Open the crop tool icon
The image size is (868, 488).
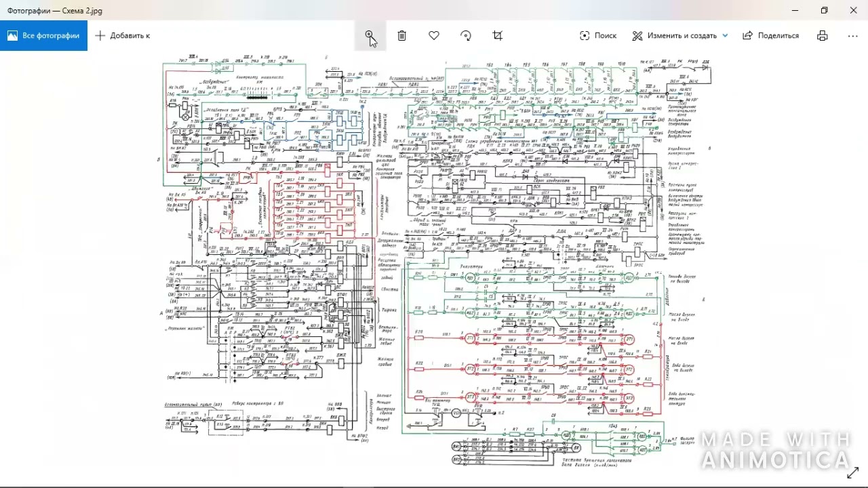tap(498, 35)
